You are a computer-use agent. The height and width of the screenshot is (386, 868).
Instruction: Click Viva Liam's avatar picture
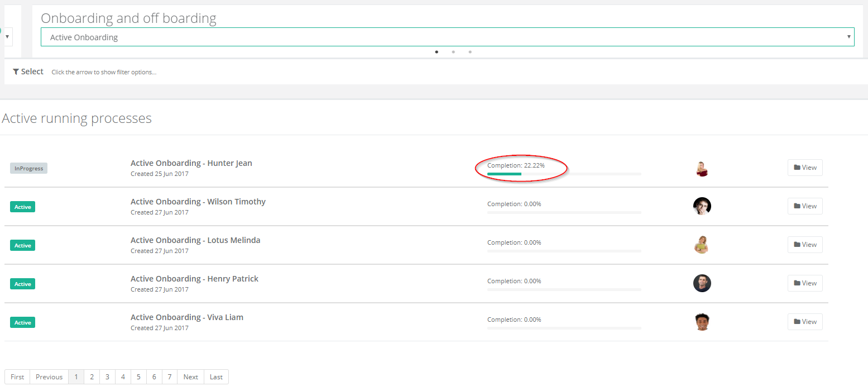(x=702, y=322)
